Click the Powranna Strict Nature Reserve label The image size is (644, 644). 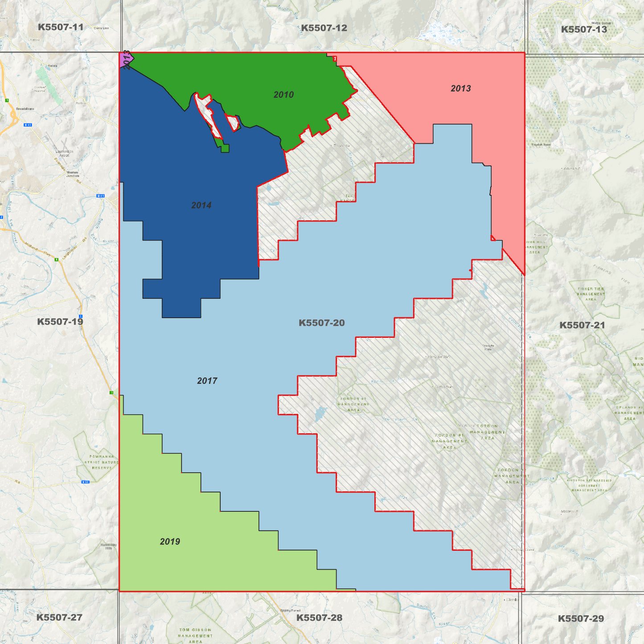coord(102,462)
